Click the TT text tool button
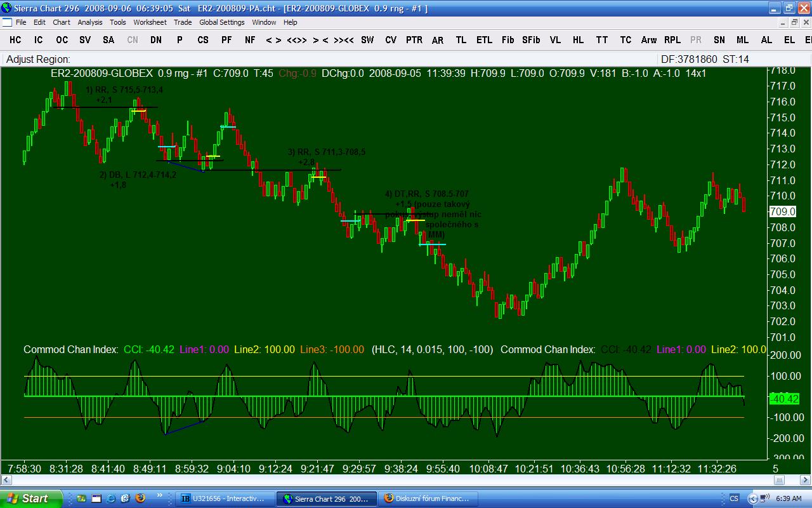 coord(601,40)
